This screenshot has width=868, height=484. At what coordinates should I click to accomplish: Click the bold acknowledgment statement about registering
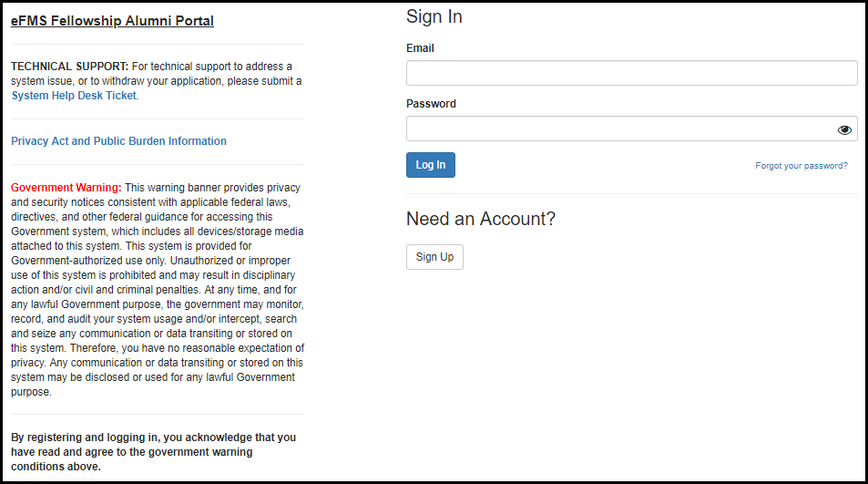(x=153, y=452)
